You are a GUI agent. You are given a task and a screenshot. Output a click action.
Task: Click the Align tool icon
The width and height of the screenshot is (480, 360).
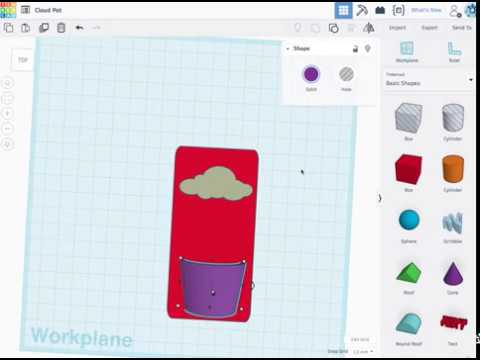tap(351, 28)
